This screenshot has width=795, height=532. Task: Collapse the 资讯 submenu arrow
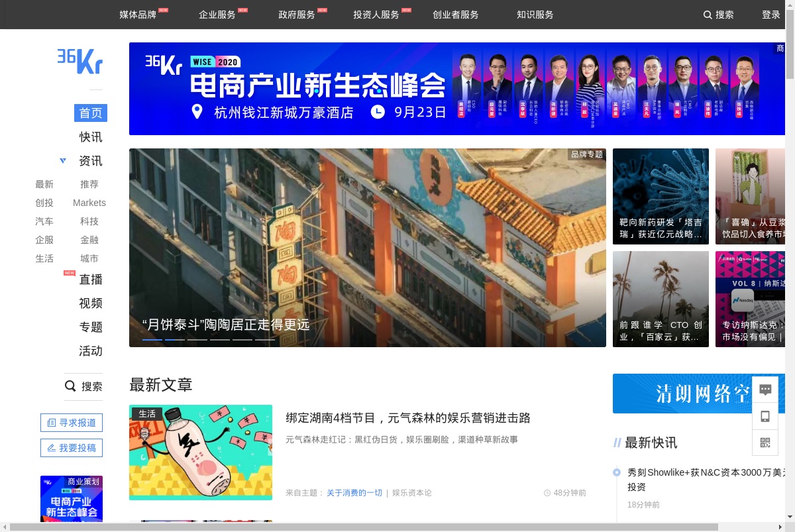63,161
